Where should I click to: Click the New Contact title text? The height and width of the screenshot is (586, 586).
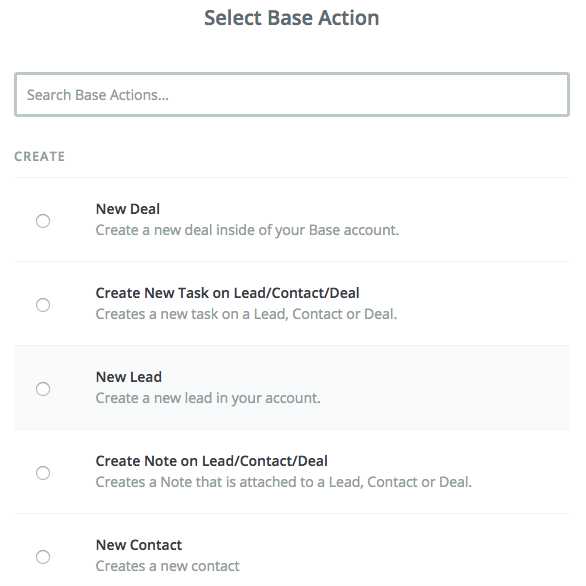click(x=139, y=545)
